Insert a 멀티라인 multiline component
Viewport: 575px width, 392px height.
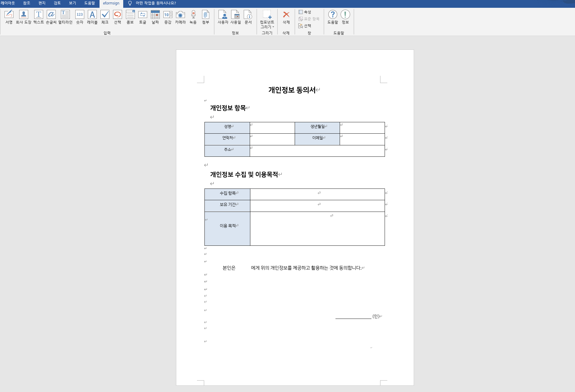[65, 17]
